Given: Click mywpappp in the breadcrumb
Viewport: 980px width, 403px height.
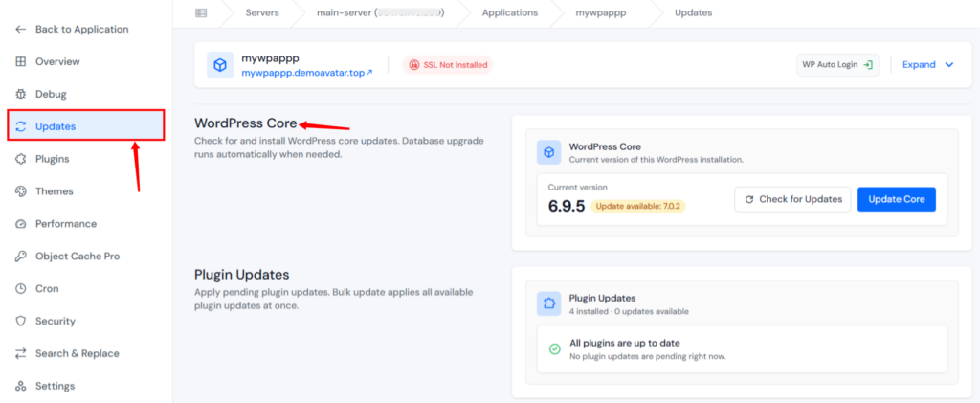Looking at the screenshot, I should (601, 12).
